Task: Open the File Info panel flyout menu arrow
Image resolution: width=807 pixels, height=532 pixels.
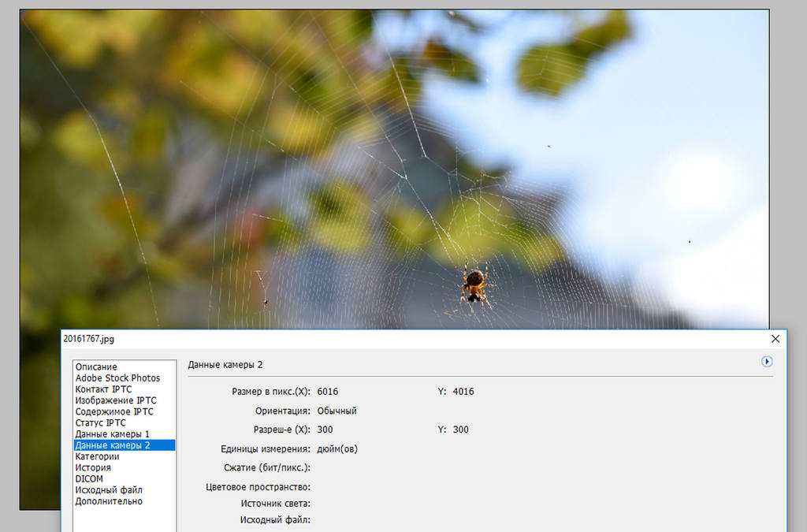Action: click(766, 362)
